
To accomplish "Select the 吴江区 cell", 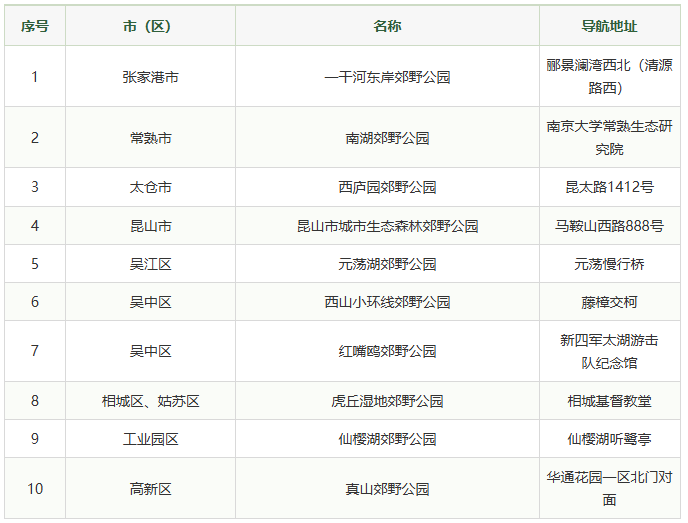I will (x=150, y=264).
